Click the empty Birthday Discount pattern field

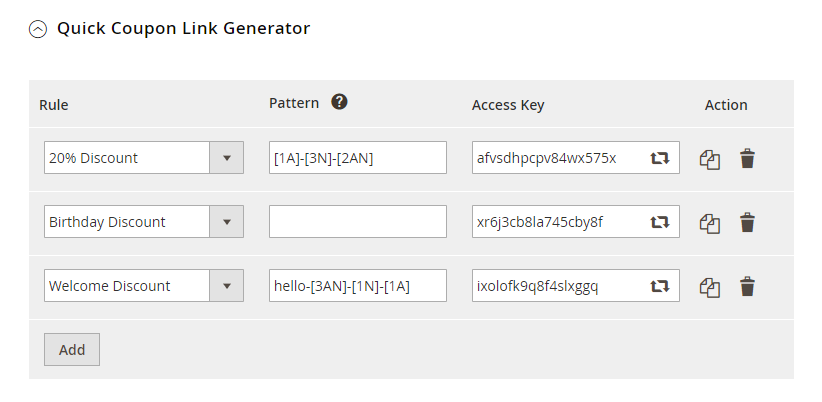click(357, 222)
